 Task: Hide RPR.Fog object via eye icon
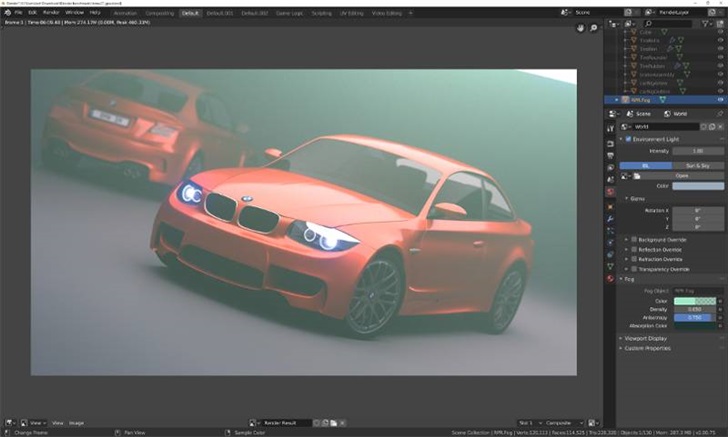click(x=720, y=100)
